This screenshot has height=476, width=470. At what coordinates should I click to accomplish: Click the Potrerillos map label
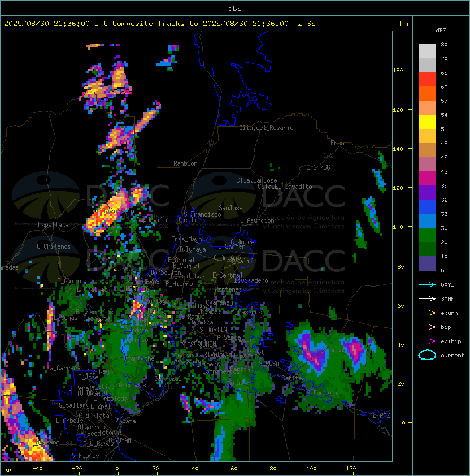point(94,312)
